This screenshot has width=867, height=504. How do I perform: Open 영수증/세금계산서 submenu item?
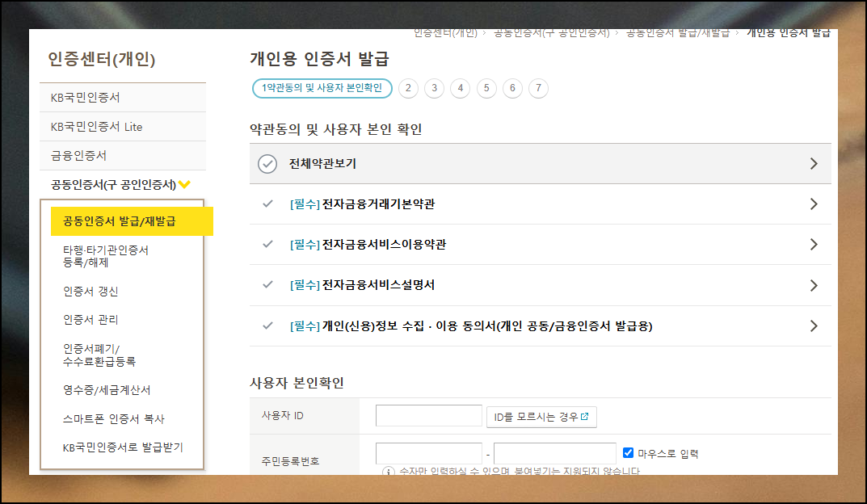tap(107, 390)
